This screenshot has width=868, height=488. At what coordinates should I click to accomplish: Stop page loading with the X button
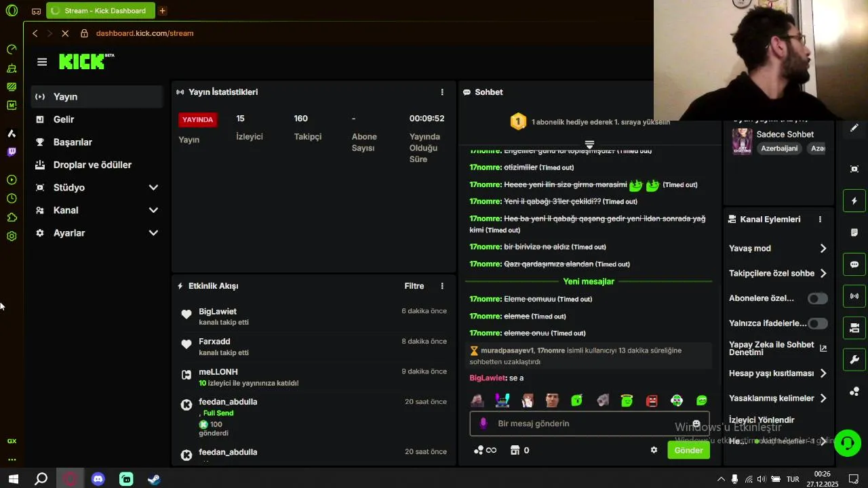(x=64, y=33)
